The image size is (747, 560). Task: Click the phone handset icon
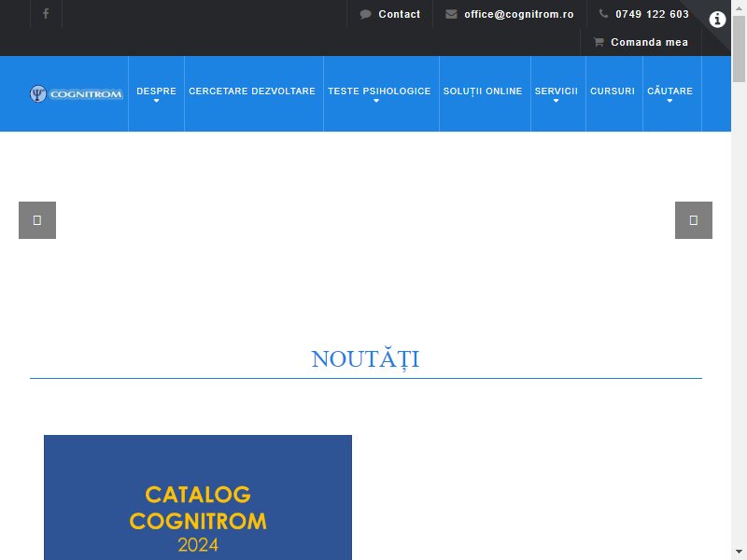coord(603,14)
